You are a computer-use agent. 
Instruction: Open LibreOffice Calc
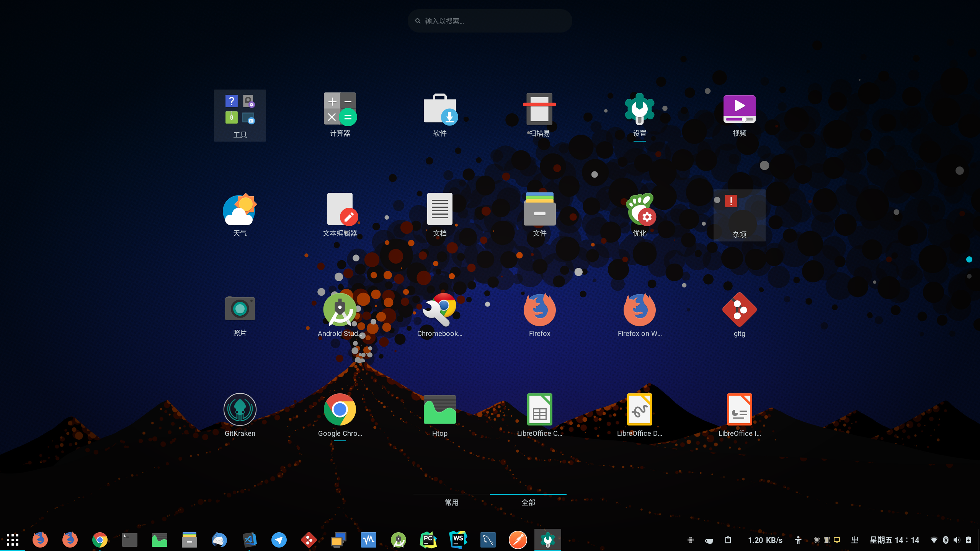tap(540, 415)
